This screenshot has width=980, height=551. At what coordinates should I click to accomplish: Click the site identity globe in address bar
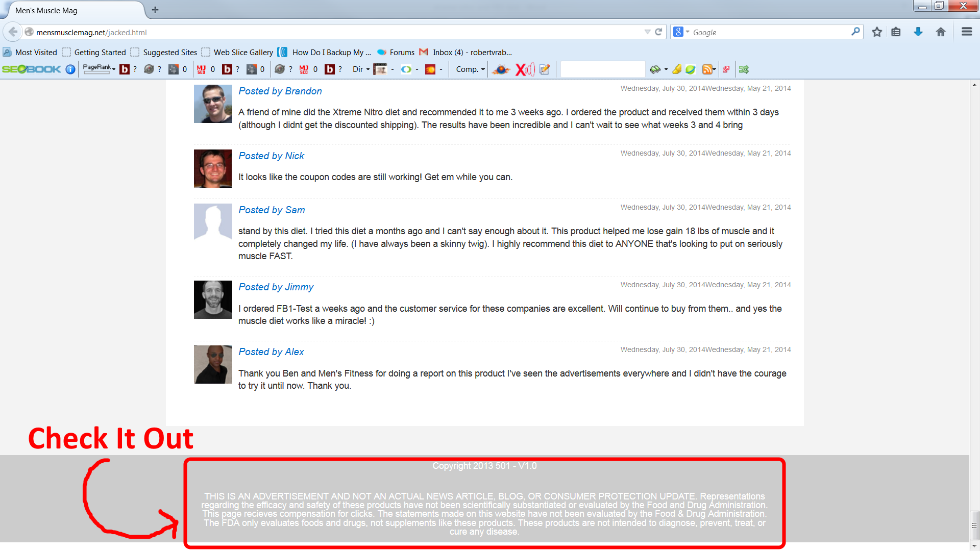[29, 32]
